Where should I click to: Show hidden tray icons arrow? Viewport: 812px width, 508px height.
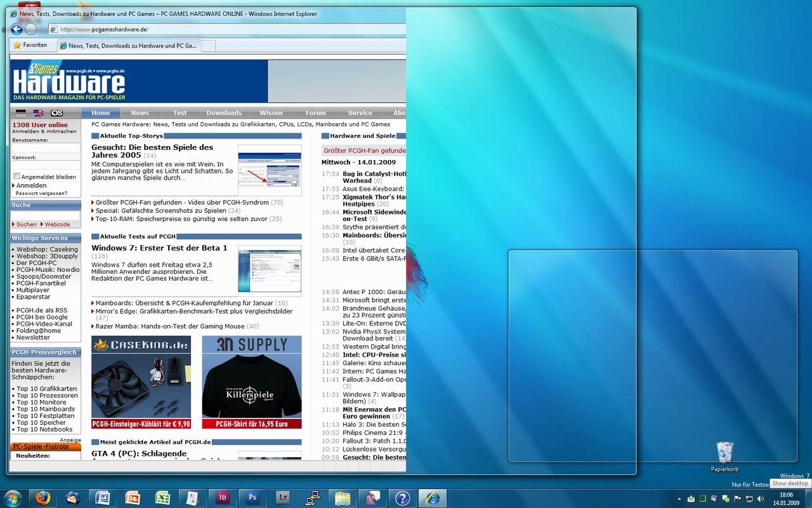tap(679, 499)
